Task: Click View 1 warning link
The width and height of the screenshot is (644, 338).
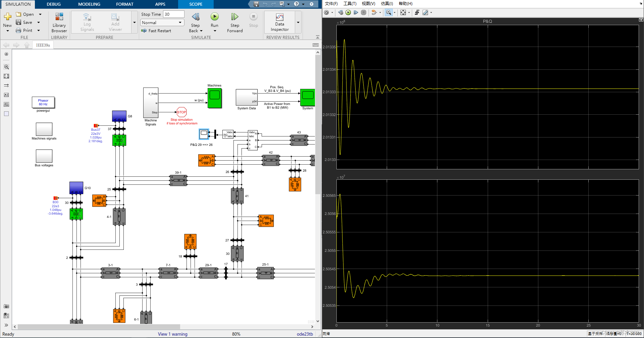Action: (172, 334)
